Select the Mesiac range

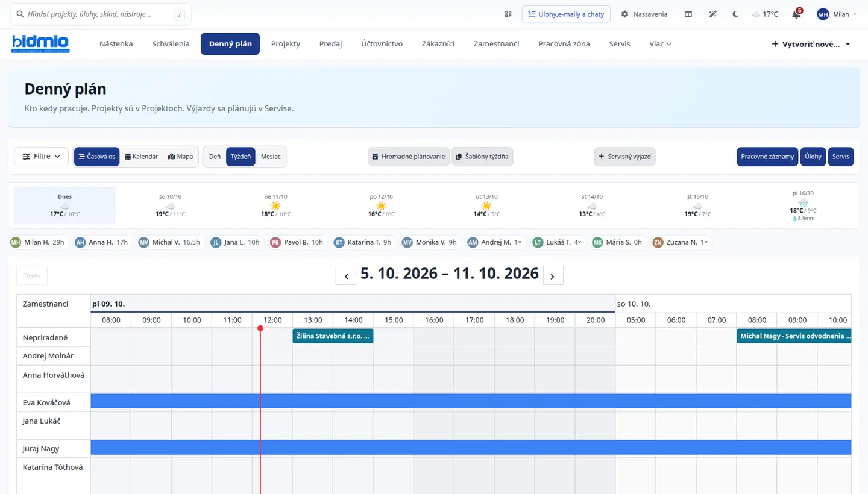tap(271, 157)
